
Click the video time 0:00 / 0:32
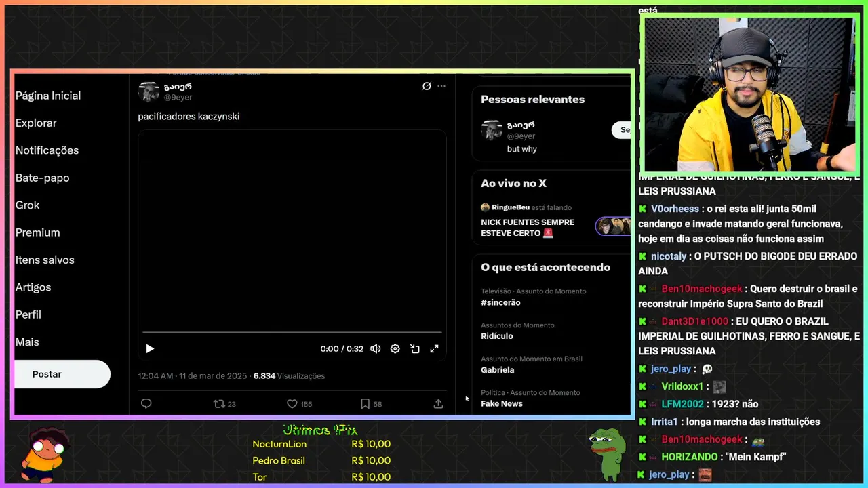tap(342, 348)
